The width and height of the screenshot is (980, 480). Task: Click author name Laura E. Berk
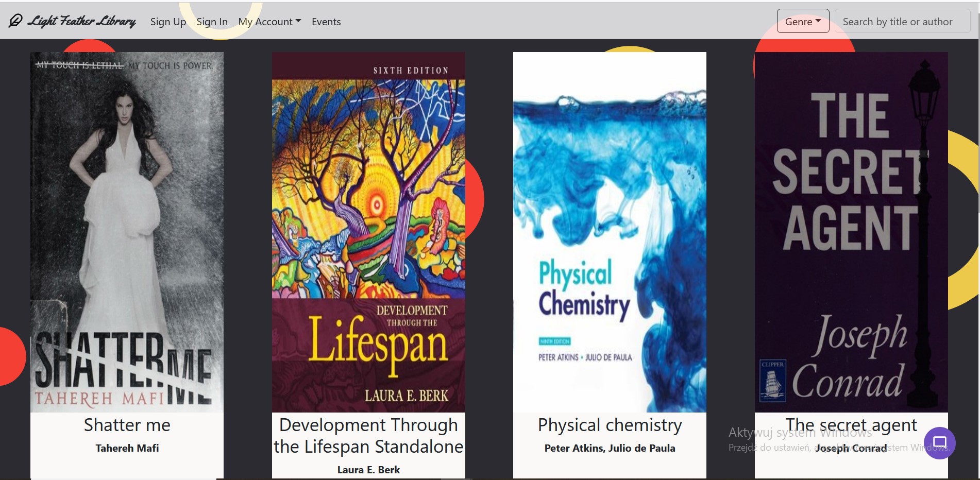368,470
